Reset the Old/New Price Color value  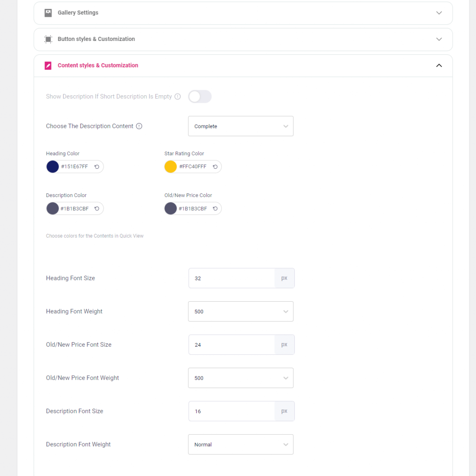tap(215, 209)
